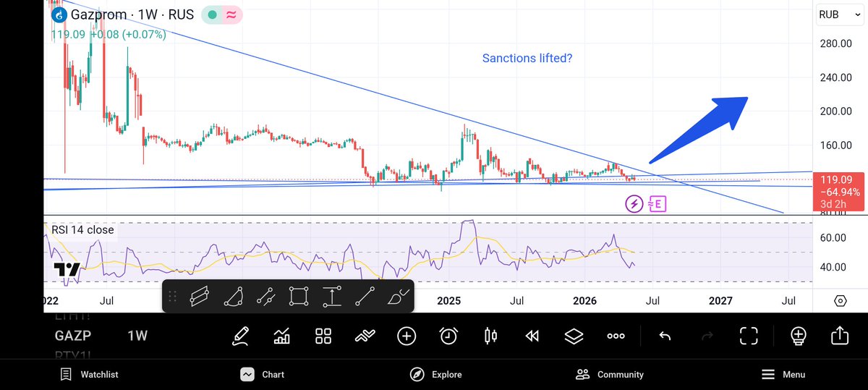Click the GAZP symbol name

click(x=73, y=336)
